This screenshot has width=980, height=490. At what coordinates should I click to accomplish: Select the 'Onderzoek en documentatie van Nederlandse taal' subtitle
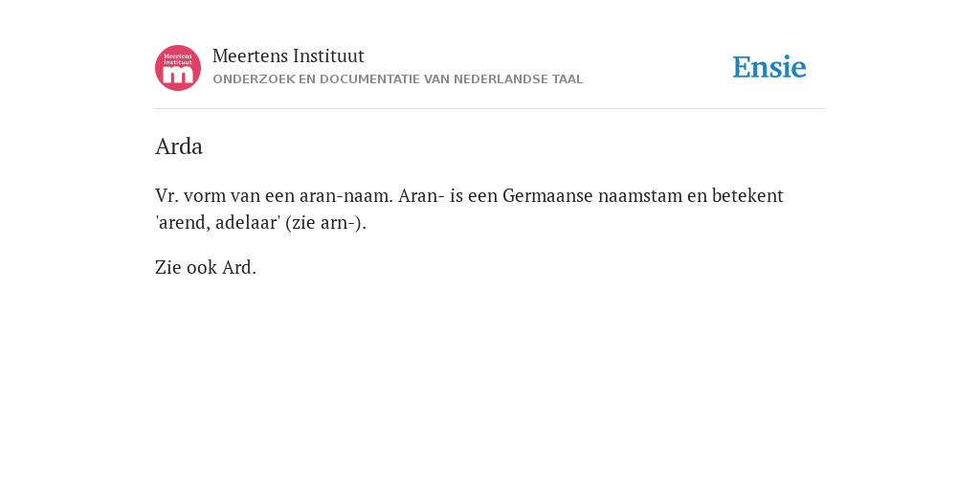397,79
